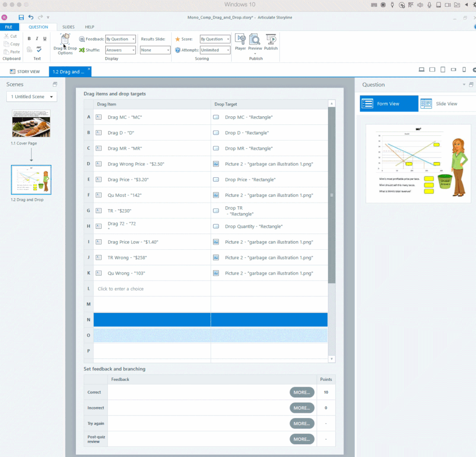
Task: Toggle bold text formatting
Action: pyautogui.click(x=29, y=39)
